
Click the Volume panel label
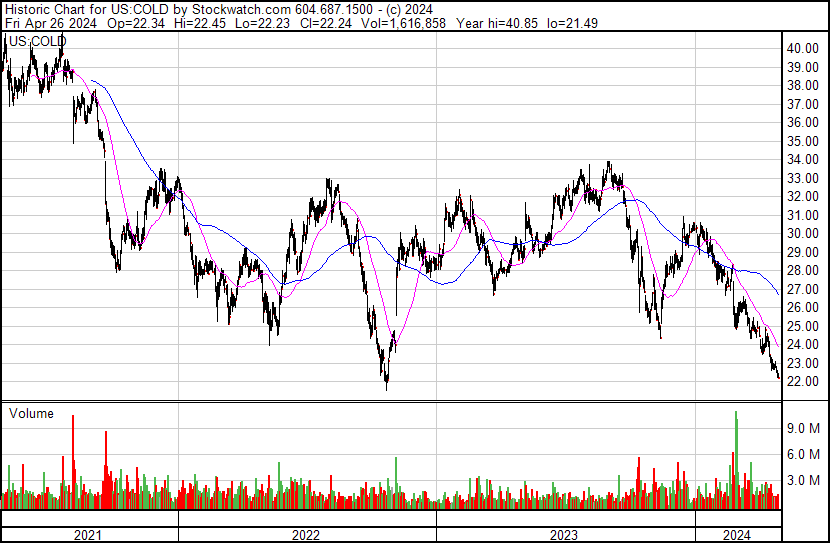coord(31,413)
